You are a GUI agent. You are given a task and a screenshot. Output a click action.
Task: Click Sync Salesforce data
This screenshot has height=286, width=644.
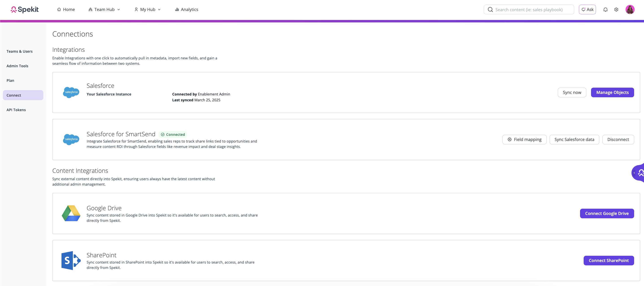(574, 139)
